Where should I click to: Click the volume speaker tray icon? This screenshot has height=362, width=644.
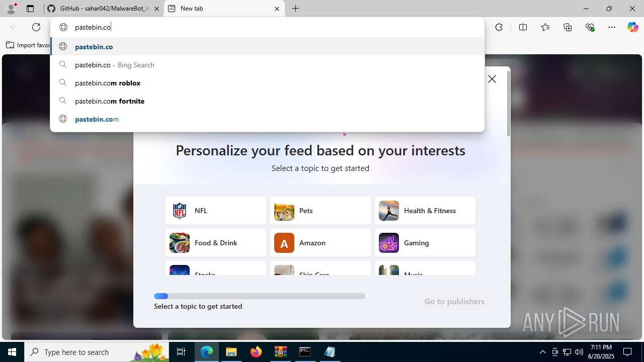pos(579,352)
